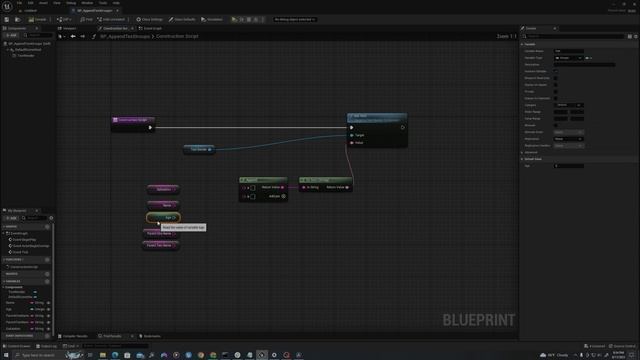Screen dimensions: 640x360
Task: Click the plus icon on the Macros section
Action: (x=47, y=274)
